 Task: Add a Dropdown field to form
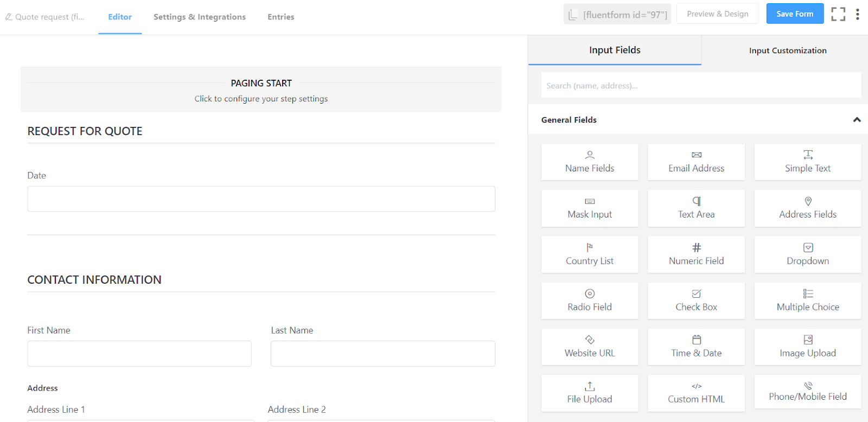[807, 254]
